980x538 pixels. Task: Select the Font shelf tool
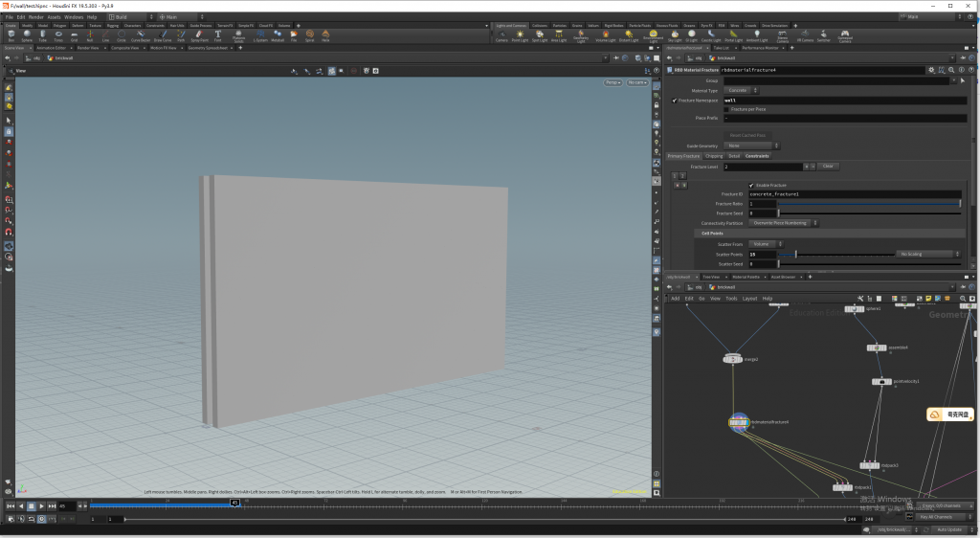tap(217, 35)
